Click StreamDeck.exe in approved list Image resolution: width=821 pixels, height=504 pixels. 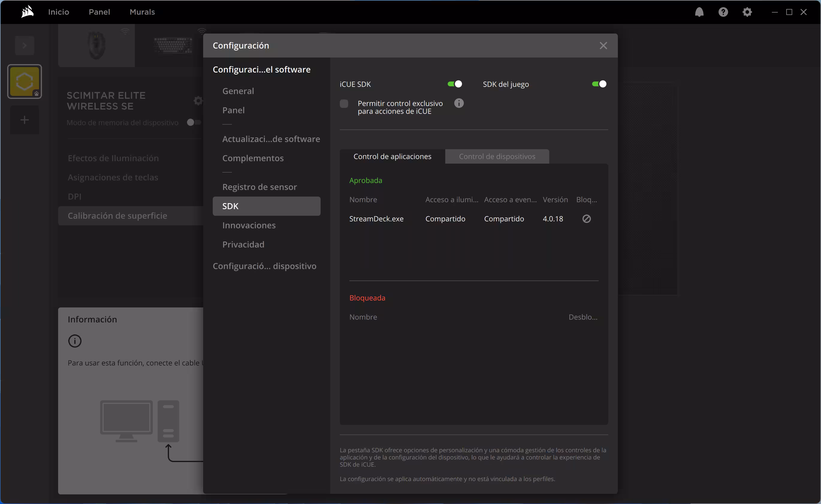coord(376,219)
